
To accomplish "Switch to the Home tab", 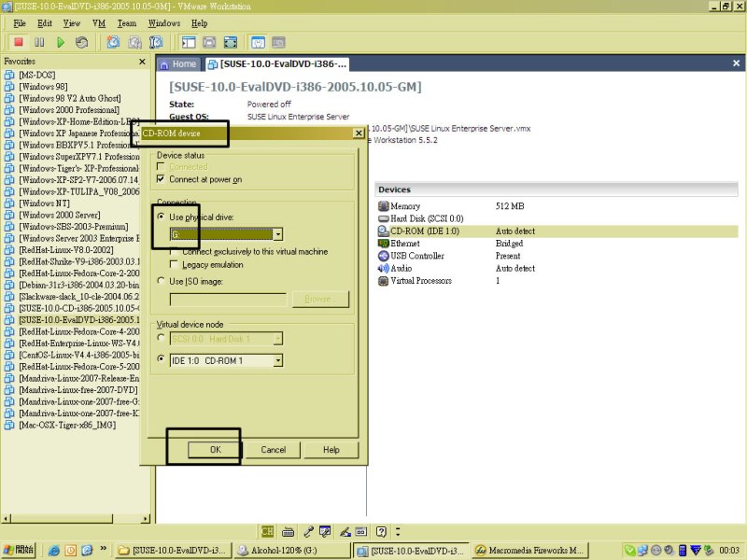I will click(177, 64).
